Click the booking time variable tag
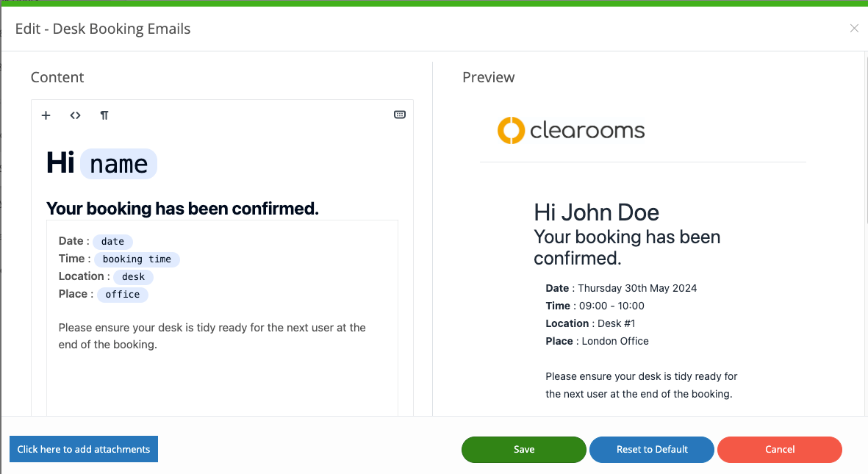Image resolution: width=868 pixels, height=474 pixels. pos(137,259)
